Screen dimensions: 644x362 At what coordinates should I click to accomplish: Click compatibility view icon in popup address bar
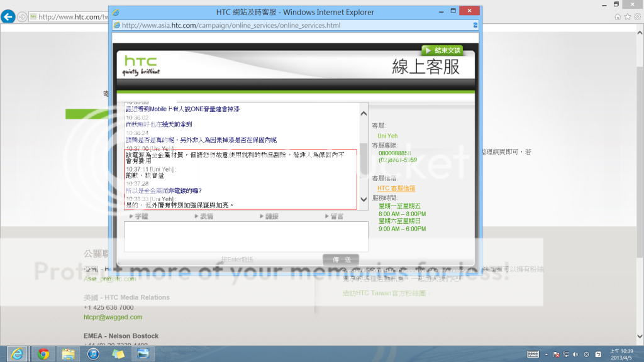pyautogui.click(x=475, y=25)
